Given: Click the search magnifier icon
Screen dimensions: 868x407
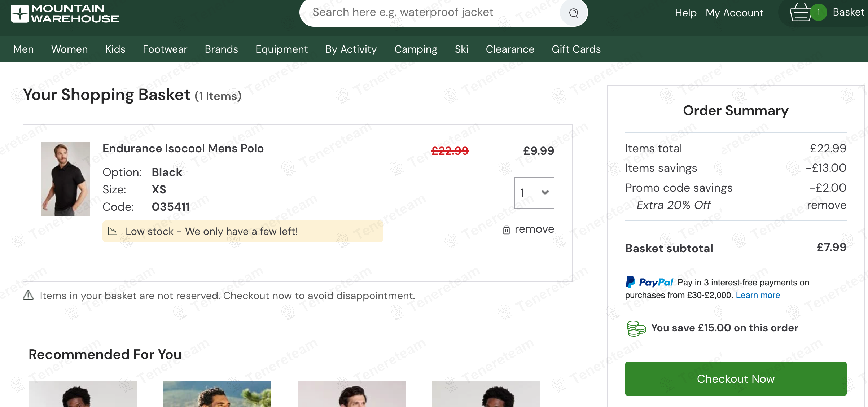Looking at the screenshot, I should coord(574,13).
